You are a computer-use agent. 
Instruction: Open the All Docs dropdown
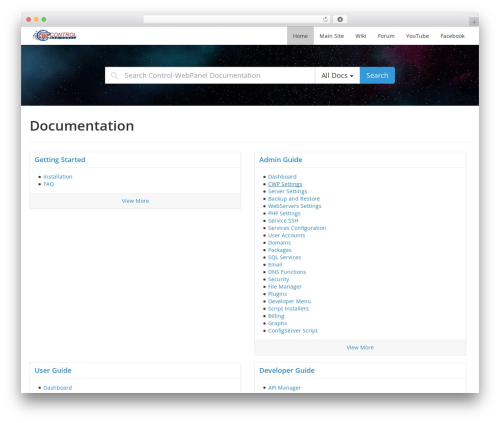(x=337, y=76)
